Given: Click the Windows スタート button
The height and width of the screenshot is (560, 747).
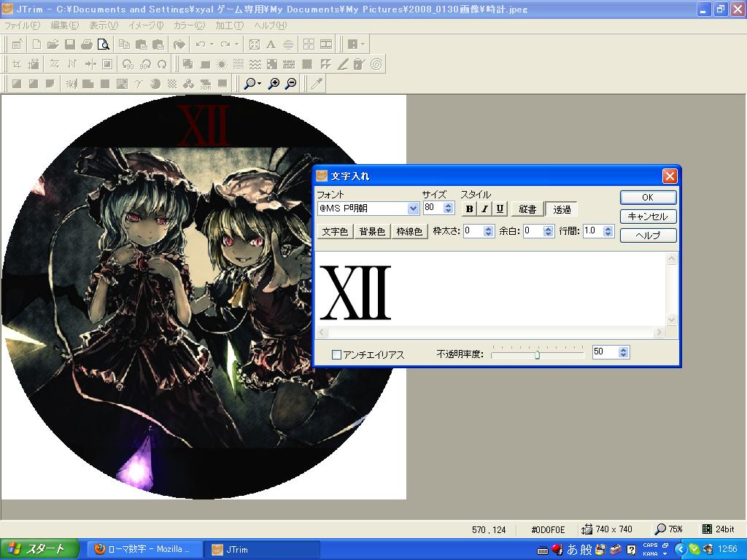Looking at the screenshot, I should click(x=39, y=549).
